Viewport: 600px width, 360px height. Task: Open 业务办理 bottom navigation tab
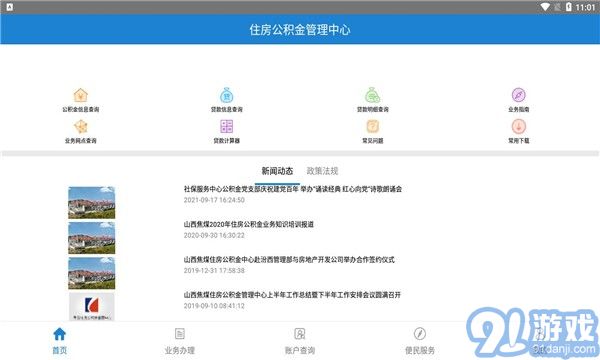[180, 340]
